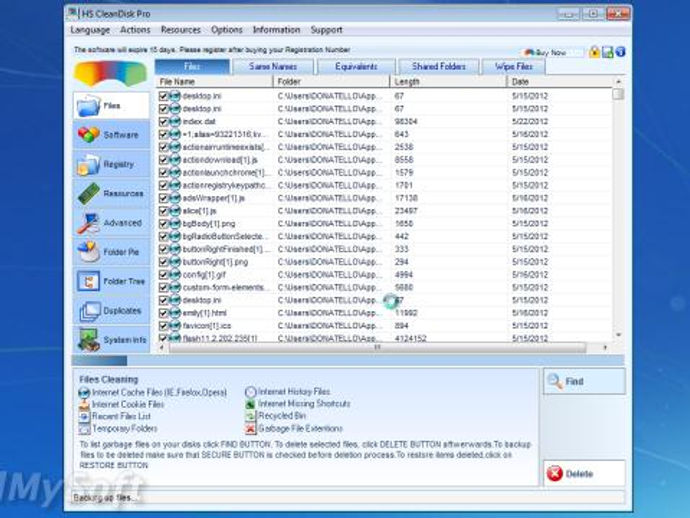This screenshot has width=690, height=518.
Task: Click the horizontal scrollbar thumb of file list
Action: tap(377, 348)
